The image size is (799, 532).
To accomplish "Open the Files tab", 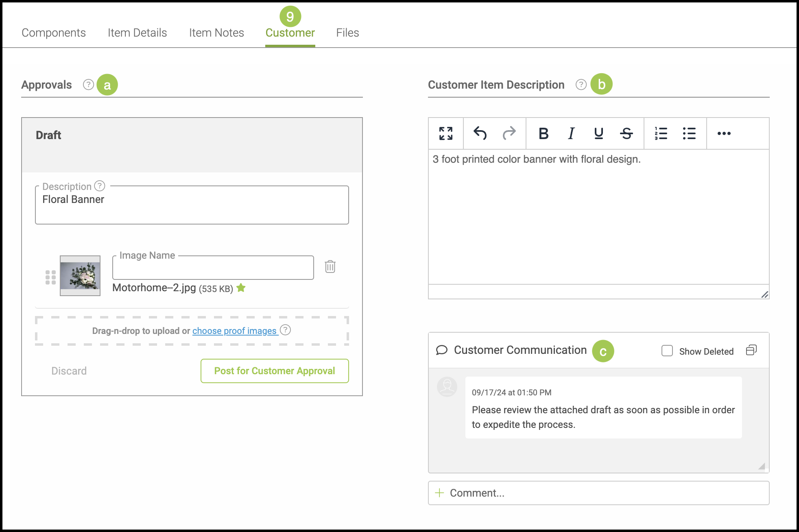I will point(347,33).
